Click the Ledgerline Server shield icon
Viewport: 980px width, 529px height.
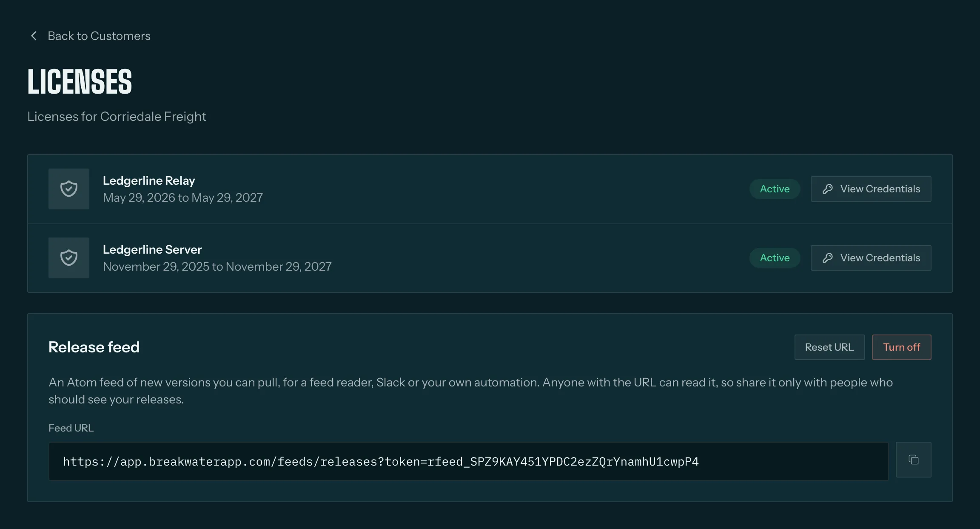coord(69,258)
